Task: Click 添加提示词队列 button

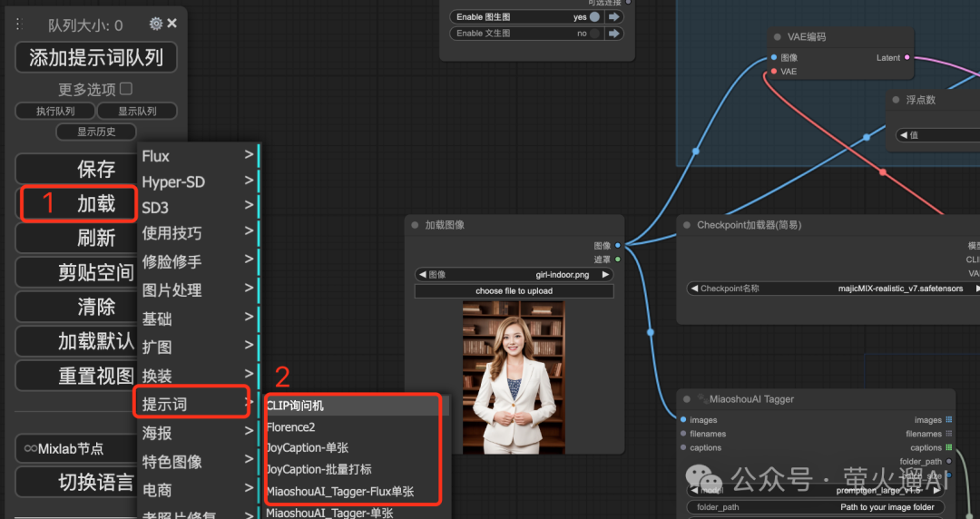Action: pos(96,57)
